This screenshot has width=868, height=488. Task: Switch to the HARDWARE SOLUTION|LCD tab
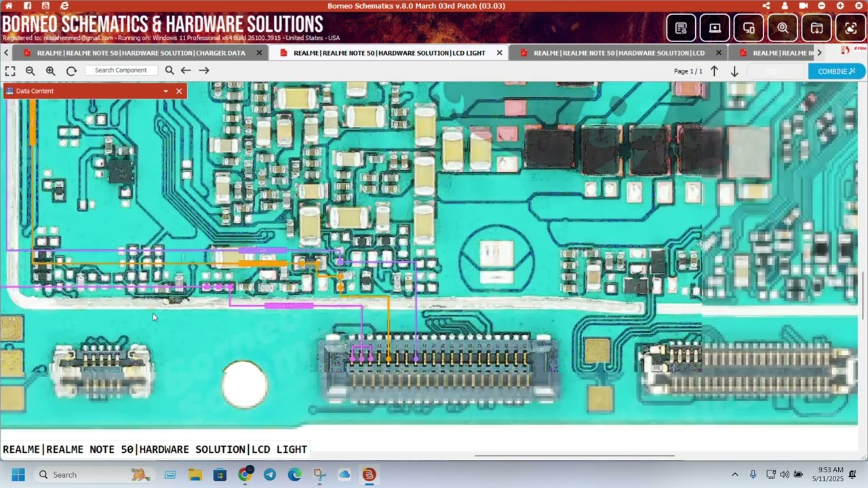click(x=618, y=53)
